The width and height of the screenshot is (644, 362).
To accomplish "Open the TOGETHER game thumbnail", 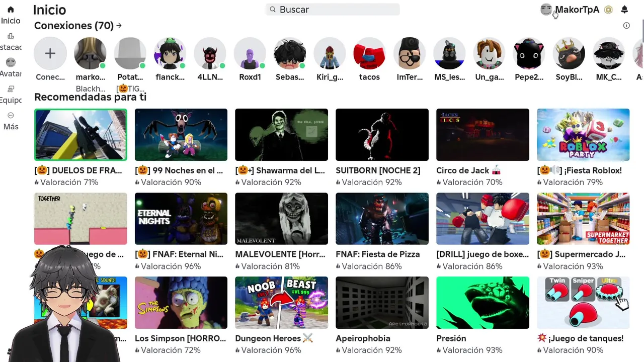I will 80,219.
